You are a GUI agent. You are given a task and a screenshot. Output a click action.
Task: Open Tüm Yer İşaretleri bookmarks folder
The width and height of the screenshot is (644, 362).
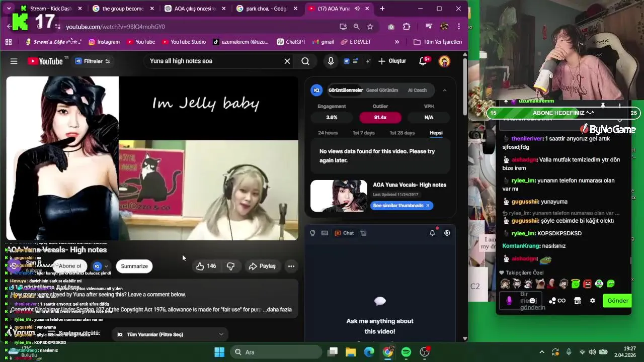pyautogui.click(x=438, y=42)
